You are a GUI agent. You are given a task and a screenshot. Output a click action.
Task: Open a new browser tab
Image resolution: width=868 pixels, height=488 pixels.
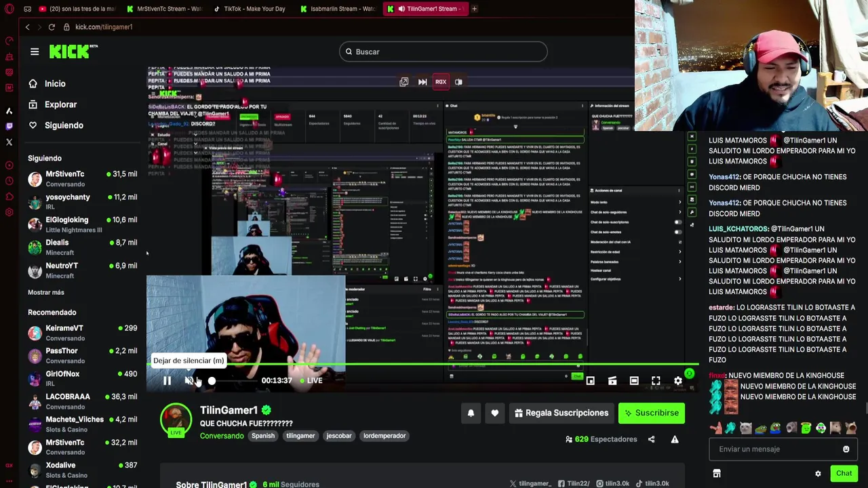coord(474,9)
